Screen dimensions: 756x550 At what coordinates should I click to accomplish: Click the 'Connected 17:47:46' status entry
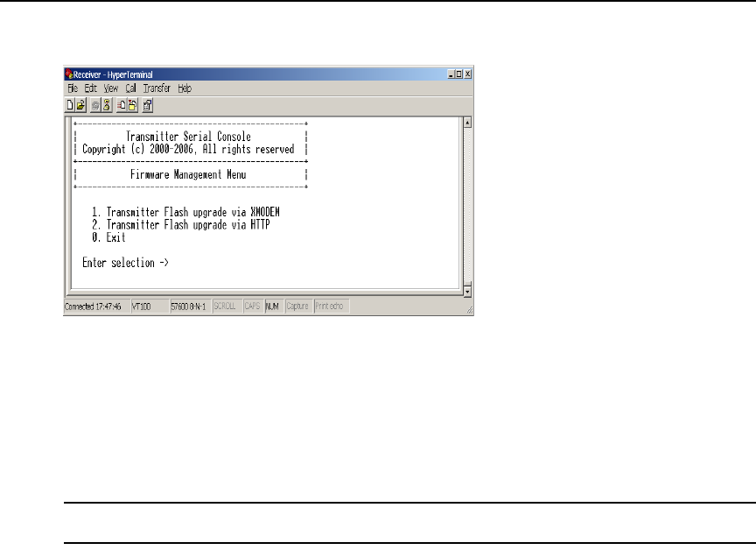[96, 307]
